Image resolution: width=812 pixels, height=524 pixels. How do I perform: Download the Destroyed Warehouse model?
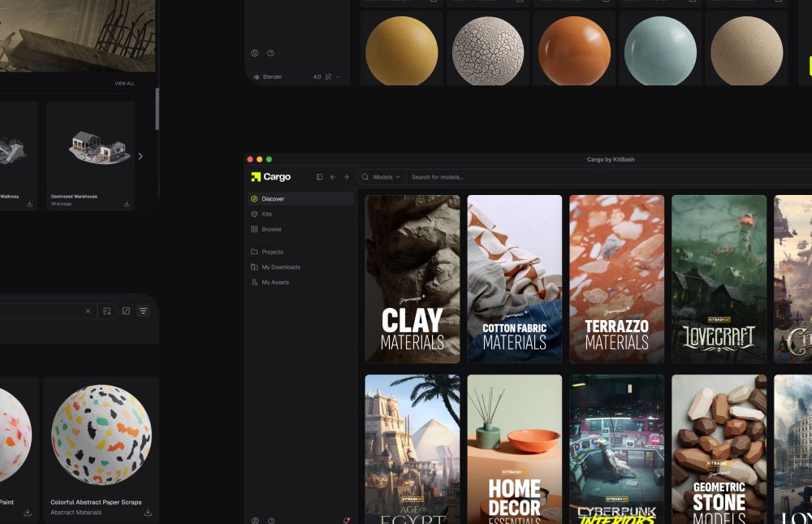point(127,204)
